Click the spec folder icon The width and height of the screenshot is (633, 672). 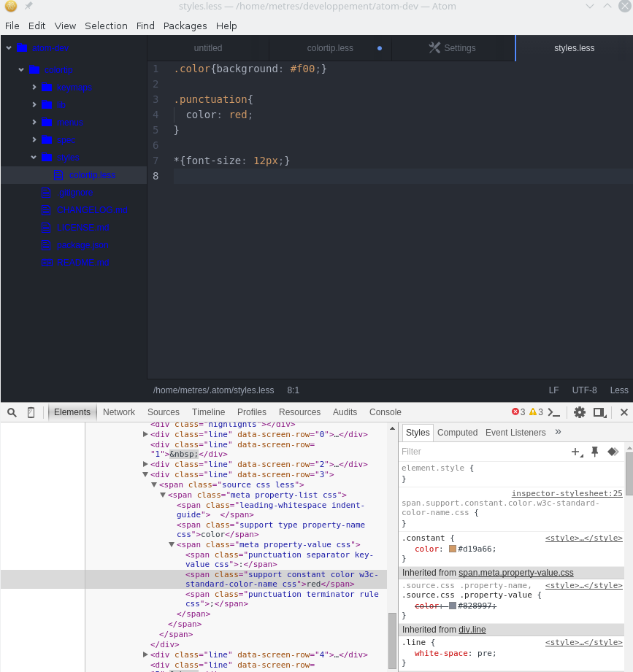tap(47, 139)
